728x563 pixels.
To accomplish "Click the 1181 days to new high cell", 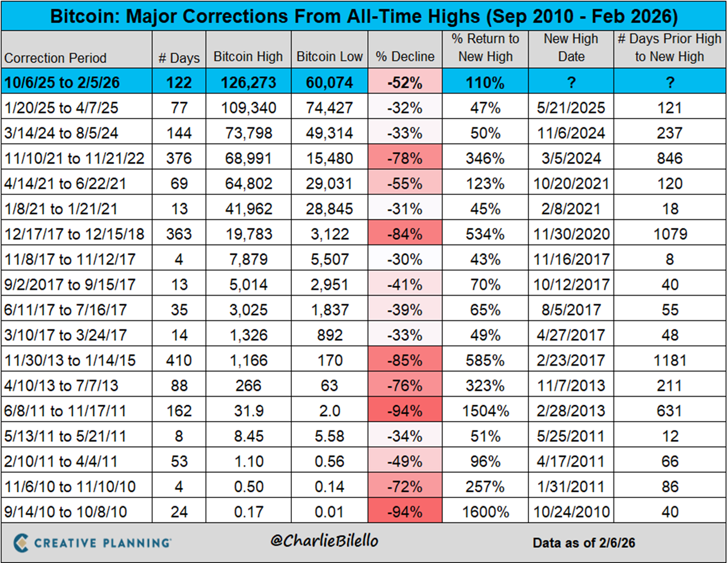I will [669, 360].
